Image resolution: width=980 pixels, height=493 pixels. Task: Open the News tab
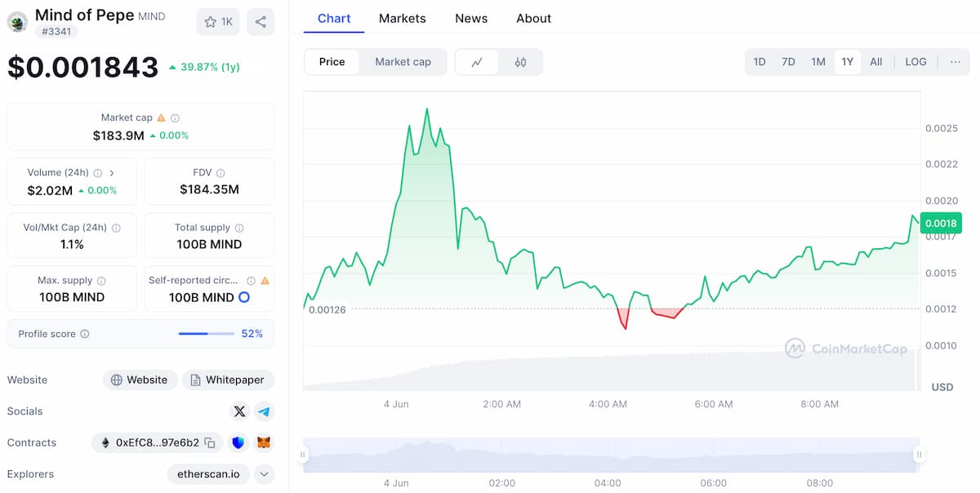(471, 18)
